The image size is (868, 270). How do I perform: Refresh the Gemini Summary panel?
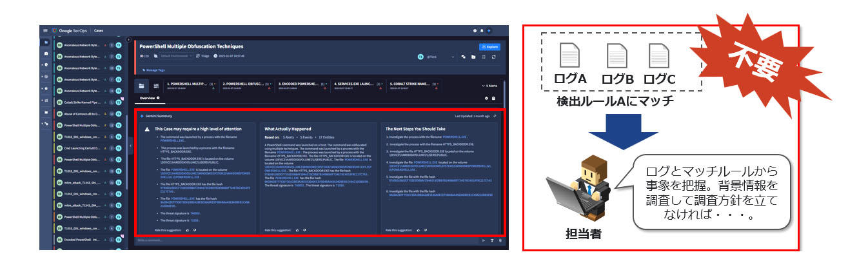point(495,116)
